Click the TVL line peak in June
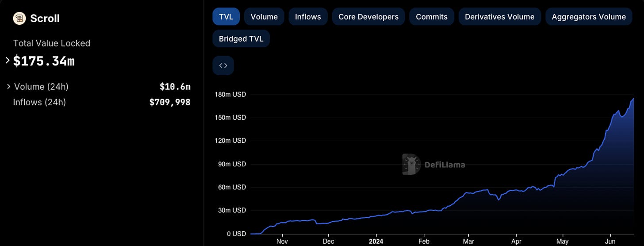Screen dimensions: 644x246 tap(633, 99)
